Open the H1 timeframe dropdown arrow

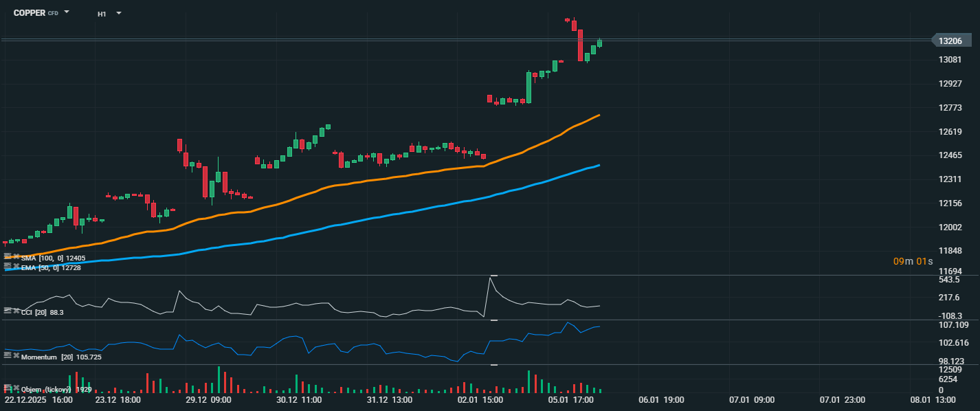[x=118, y=13]
